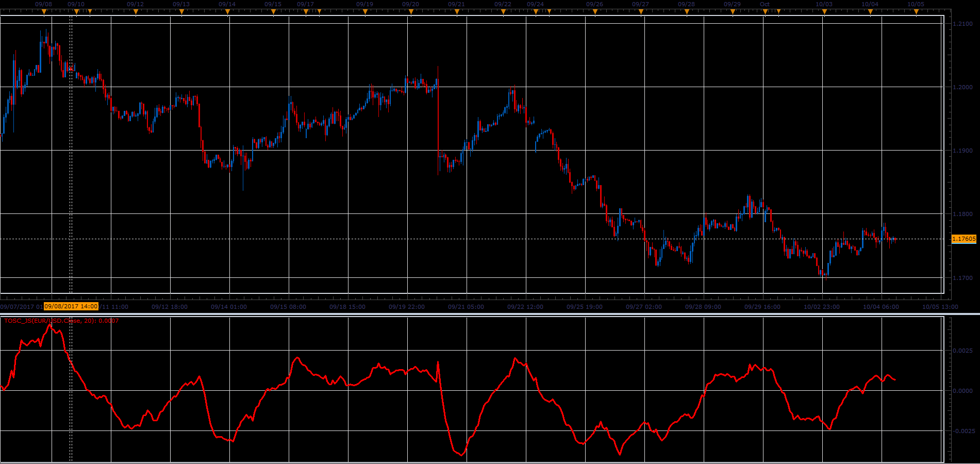Click the 09/29 16:00 time axis label
980x464 pixels.
pos(762,307)
